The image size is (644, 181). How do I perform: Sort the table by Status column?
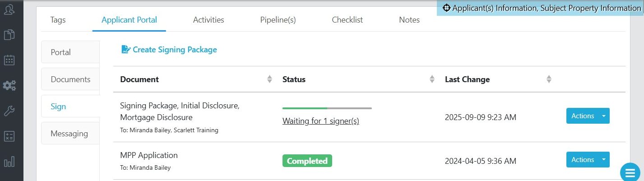tap(432, 79)
